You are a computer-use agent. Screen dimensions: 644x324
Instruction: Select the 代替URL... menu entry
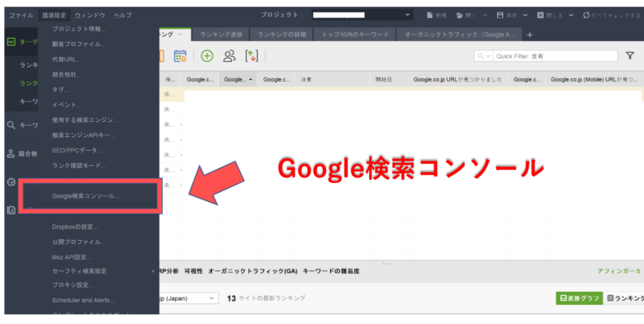67,59
